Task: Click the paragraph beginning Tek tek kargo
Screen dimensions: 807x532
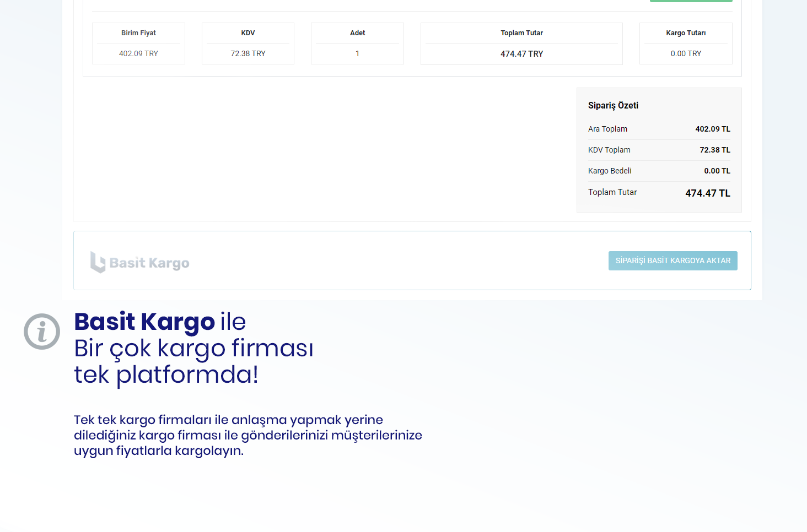Action: (x=248, y=435)
